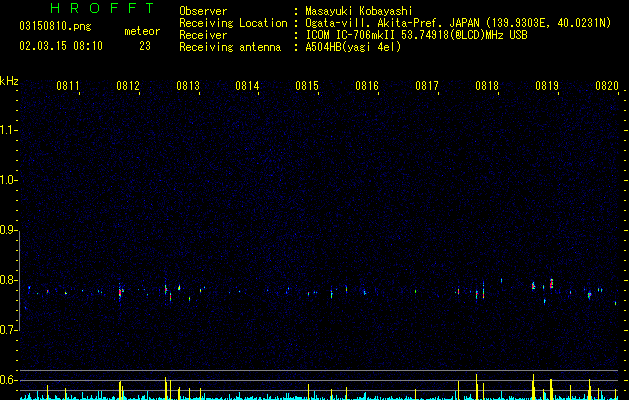The height and width of the screenshot is (400, 629).
Task: Click the Receiver field label
Action: tap(203, 35)
